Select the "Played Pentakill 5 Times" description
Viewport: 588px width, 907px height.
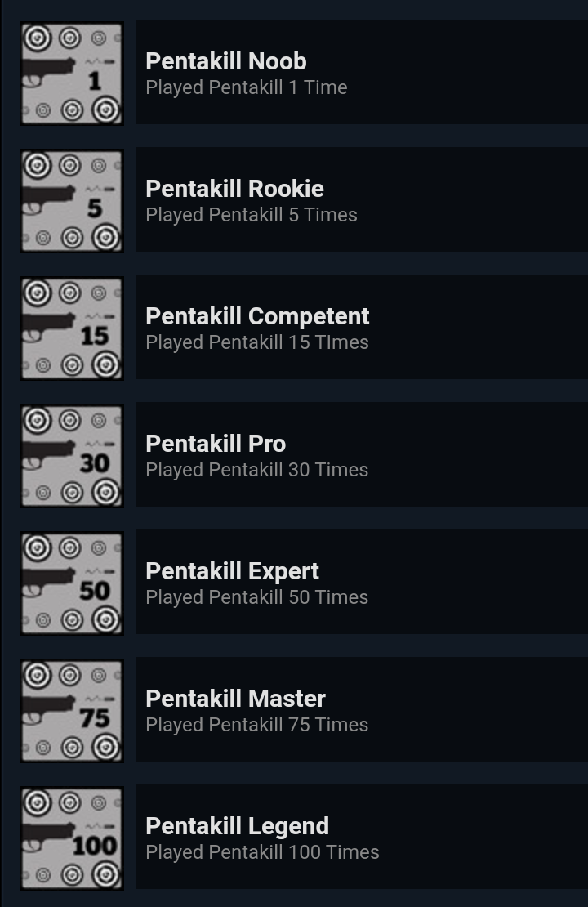(251, 215)
